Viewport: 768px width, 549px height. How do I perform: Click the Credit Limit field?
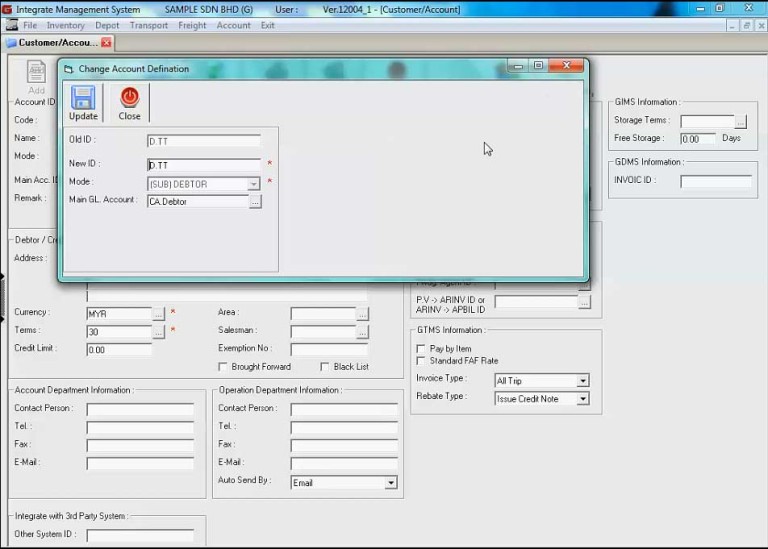pos(119,350)
